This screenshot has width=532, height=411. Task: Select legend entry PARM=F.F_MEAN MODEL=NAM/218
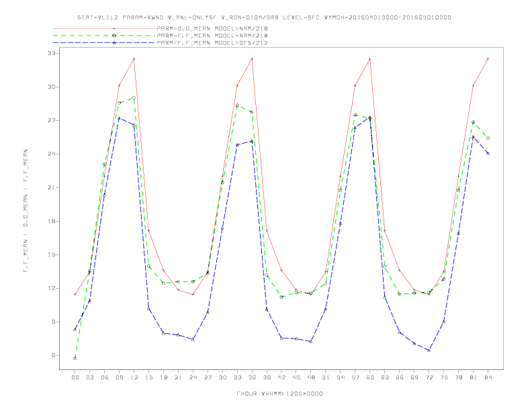pos(212,36)
